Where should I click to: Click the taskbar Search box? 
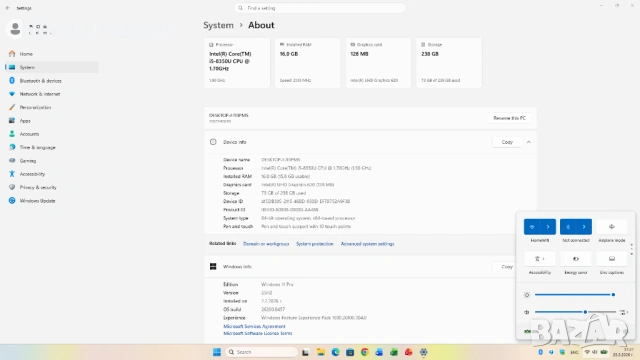tap(261, 352)
